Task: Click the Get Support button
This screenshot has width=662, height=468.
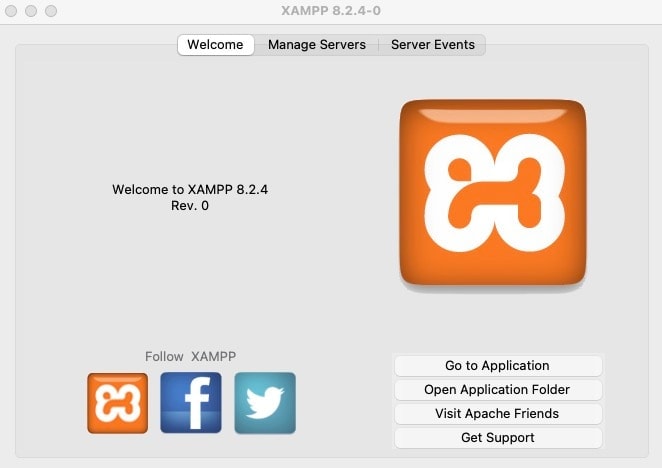Action: 498,438
